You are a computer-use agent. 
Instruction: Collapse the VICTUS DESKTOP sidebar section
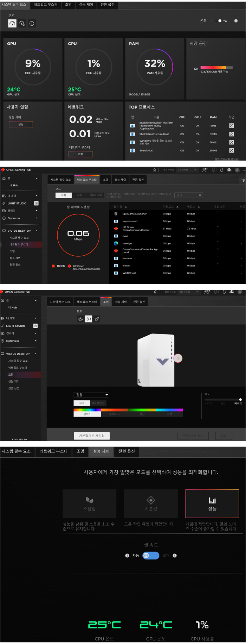click(x=37, y=231)
